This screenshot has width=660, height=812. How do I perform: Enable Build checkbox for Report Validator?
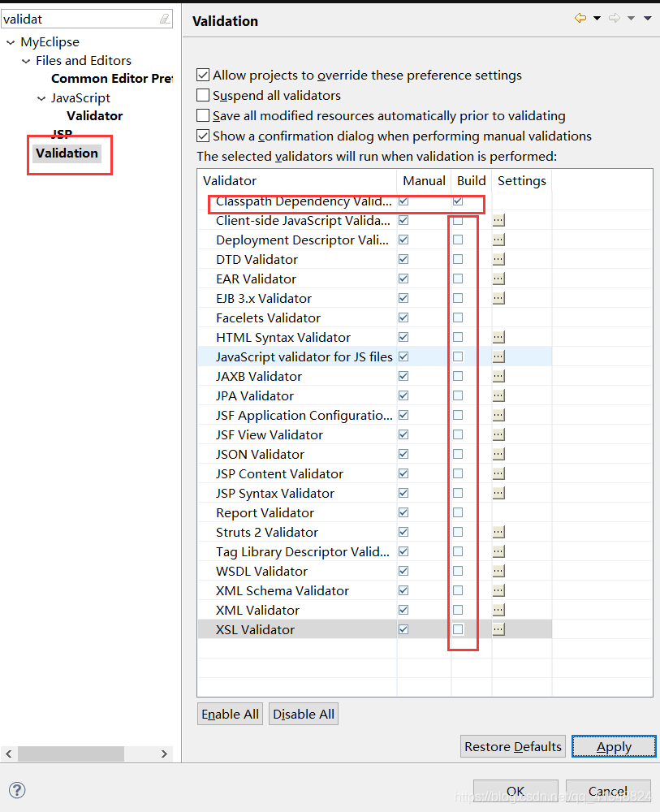(x=458, y=512)
